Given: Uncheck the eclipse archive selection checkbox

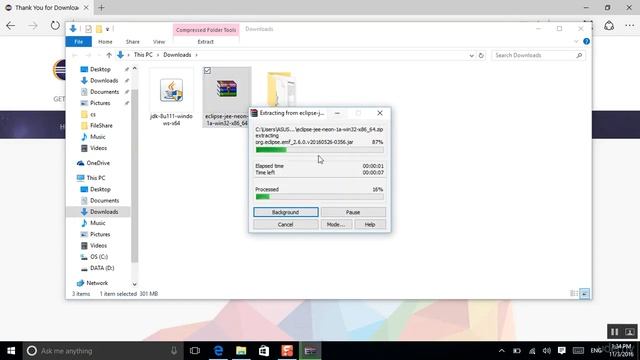Looking at the screenshot, I should pos(207,71).
